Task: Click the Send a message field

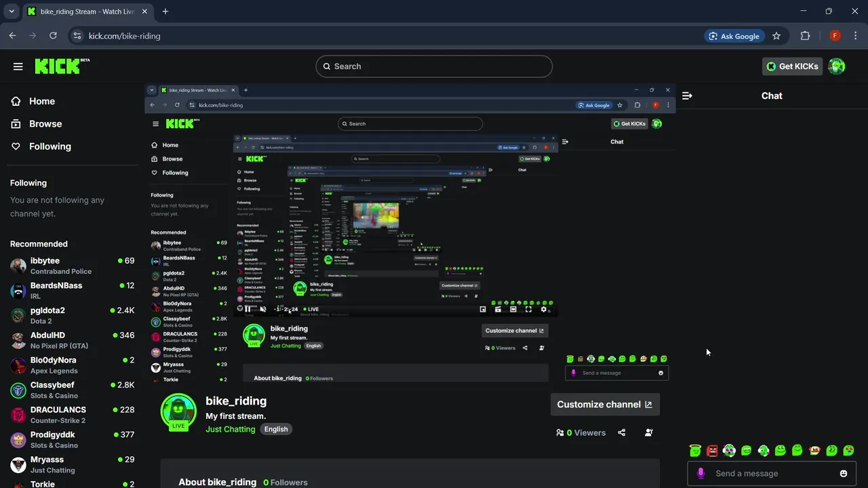Action: pyautogui.click(x=772, y=473)
